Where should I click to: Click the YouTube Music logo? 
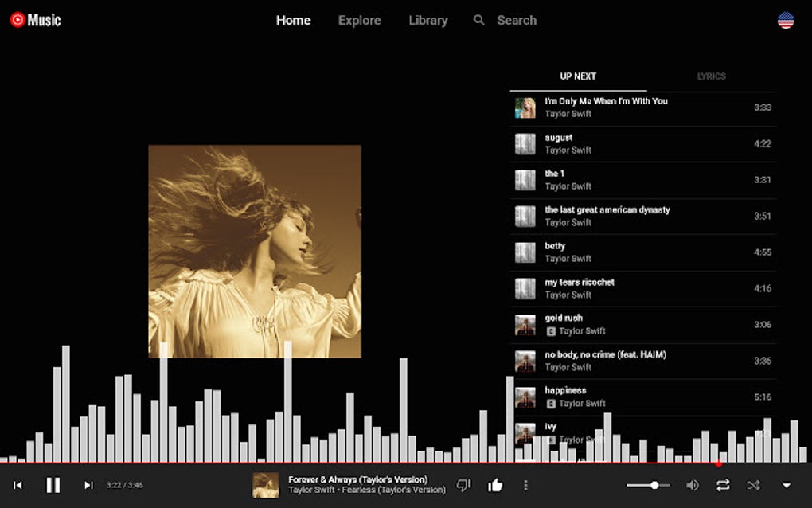[x=35, y=21]
